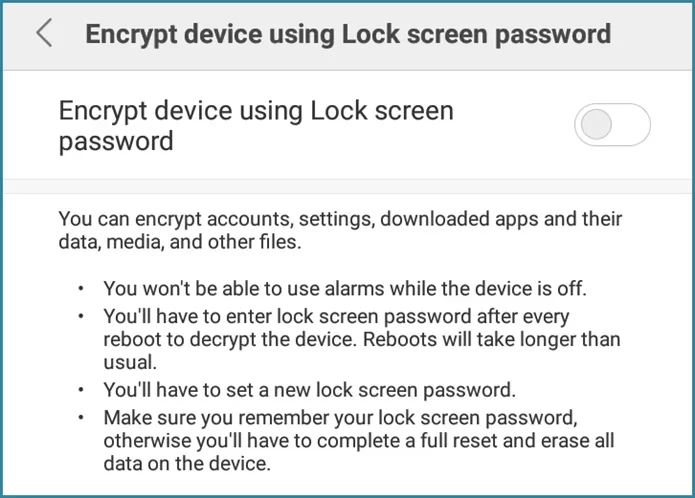Select the encrypt device setting row label
The height and width of the screenshot is (498, 695).
256,125
